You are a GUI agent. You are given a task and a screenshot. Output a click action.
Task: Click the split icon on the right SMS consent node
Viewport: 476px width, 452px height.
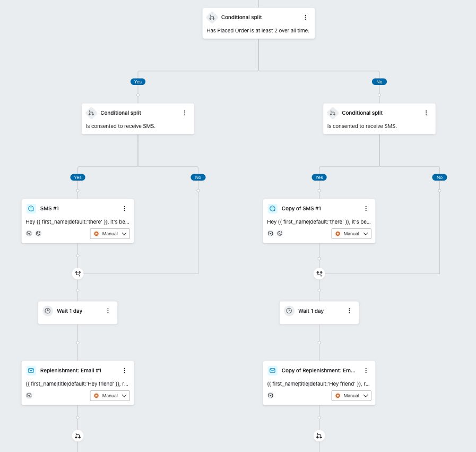332,113
